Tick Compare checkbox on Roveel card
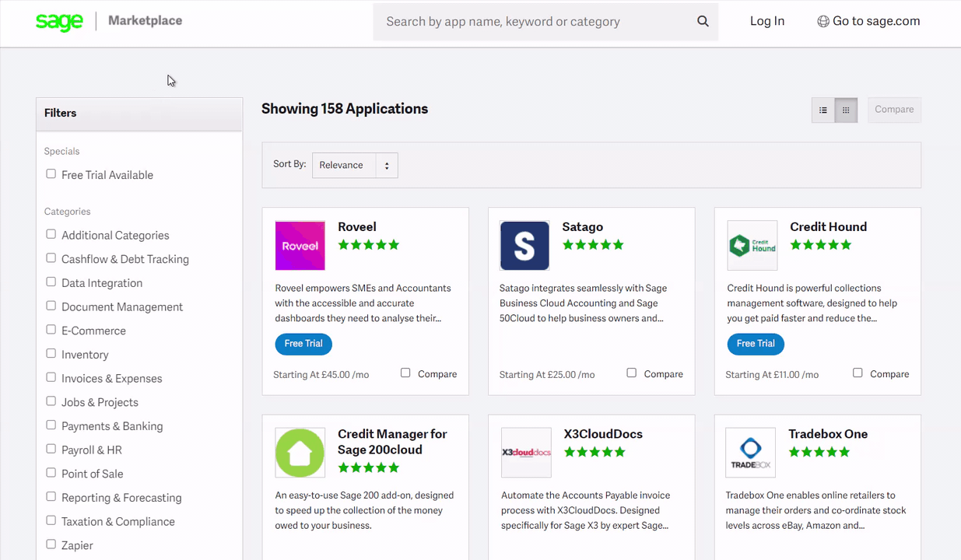Viewport: 961px width, 560px height. [405, 373]
